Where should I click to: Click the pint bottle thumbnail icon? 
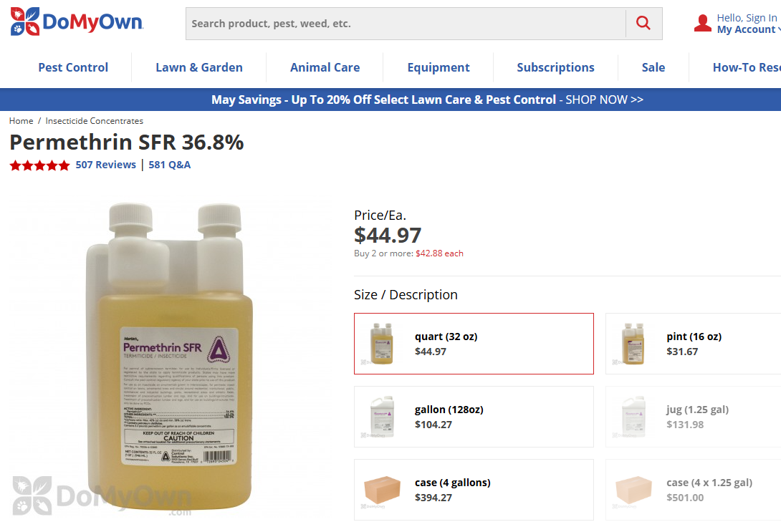click(633, 344)
